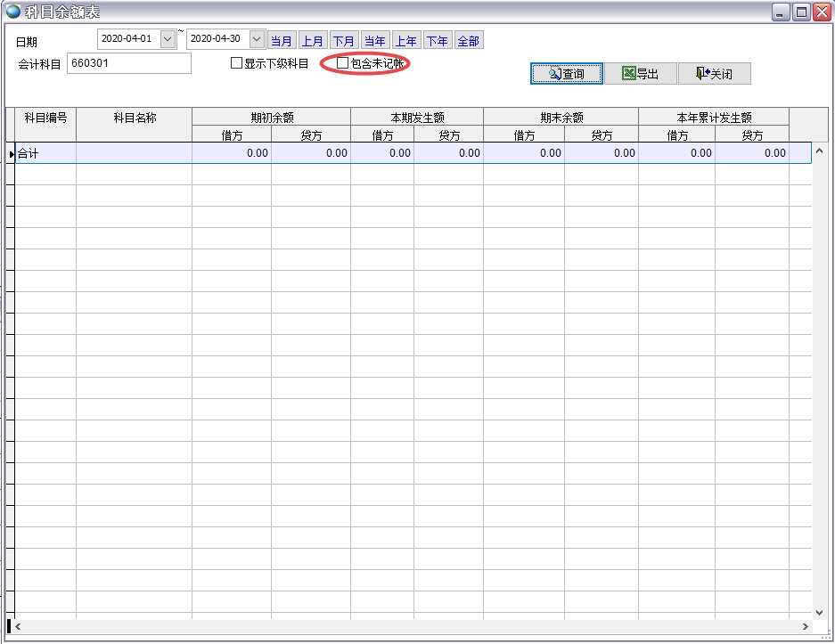
Task: Click the 全部 date range shortcut
Action: (468, 41)
